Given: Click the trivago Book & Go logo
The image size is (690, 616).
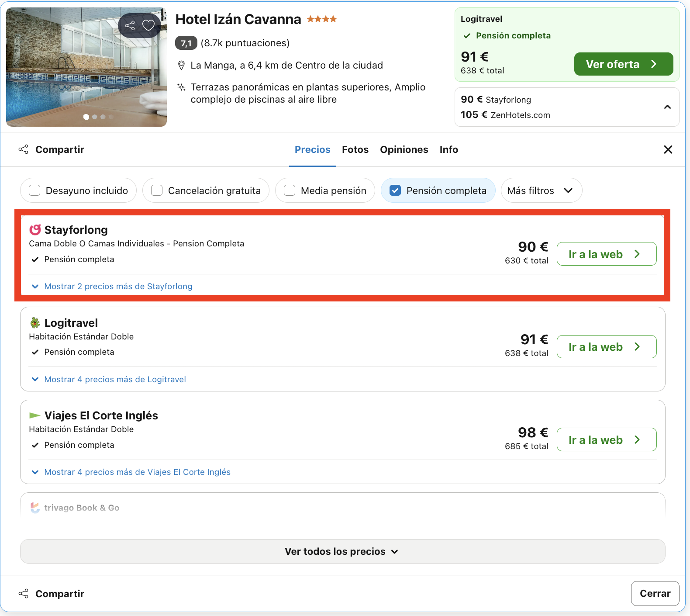Looking at the screenshot, I should (x=35, y=507).
